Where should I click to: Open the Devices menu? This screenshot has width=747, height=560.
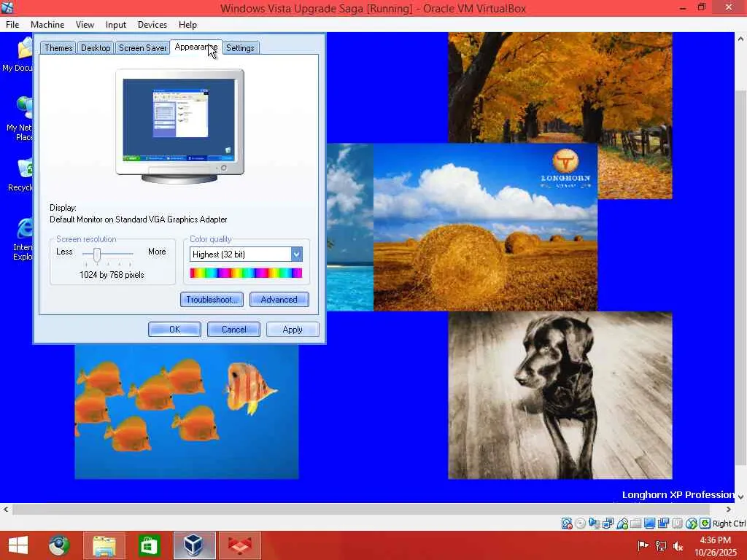pyautogui.click(x=152, y=25)
